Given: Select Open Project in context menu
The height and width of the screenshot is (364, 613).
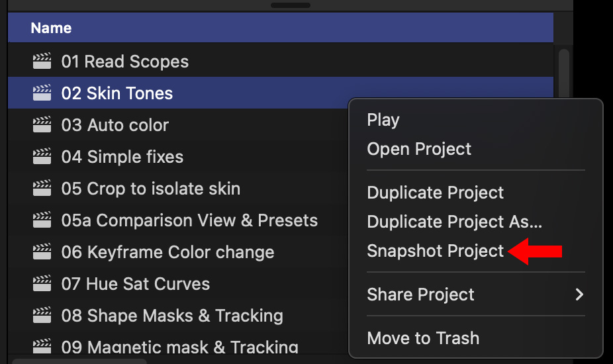Looking at the screenshot, I should point(419,149).
